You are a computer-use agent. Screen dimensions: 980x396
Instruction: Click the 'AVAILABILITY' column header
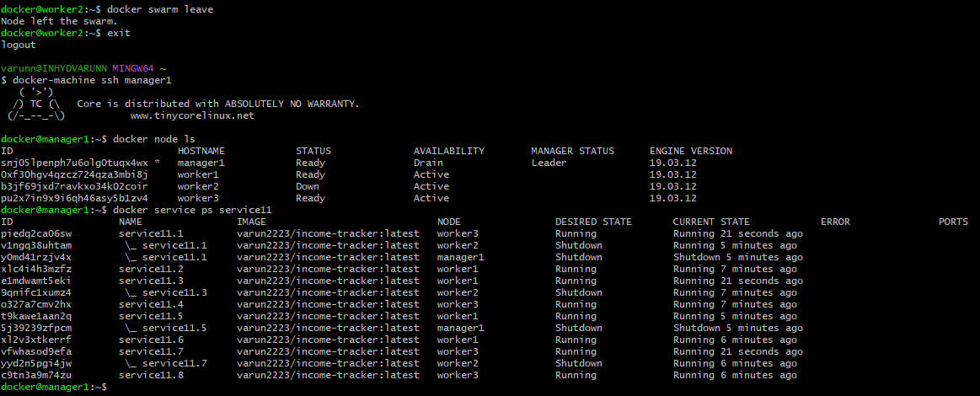click(x=449, y=151)
